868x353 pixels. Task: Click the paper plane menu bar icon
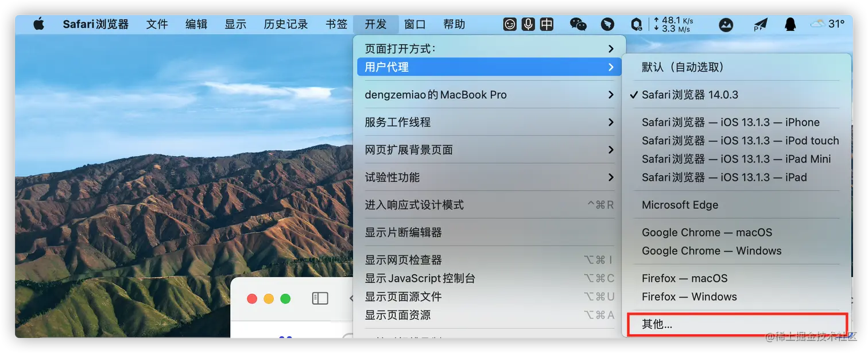pyautogui.click(x=760, y=24)
